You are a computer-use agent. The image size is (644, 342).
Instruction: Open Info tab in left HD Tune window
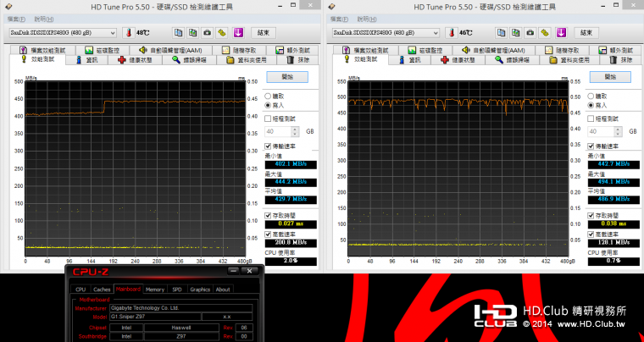[87, 60]
